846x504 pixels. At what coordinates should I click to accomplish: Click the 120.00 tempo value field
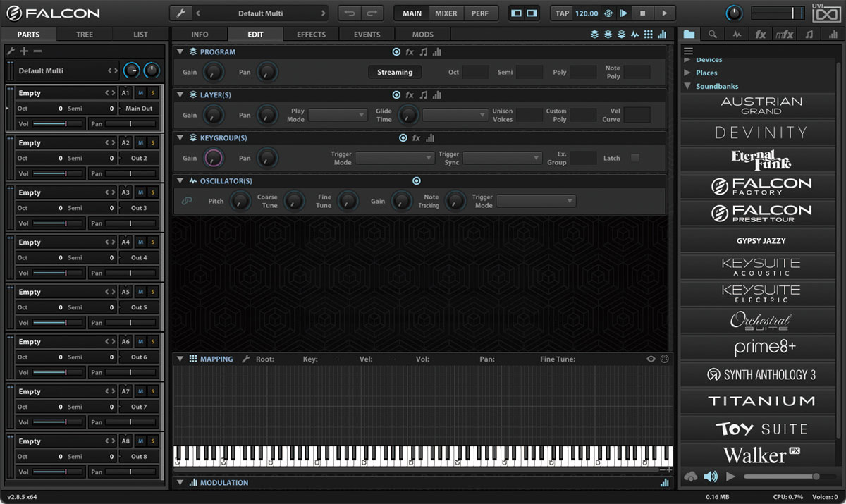587,13
